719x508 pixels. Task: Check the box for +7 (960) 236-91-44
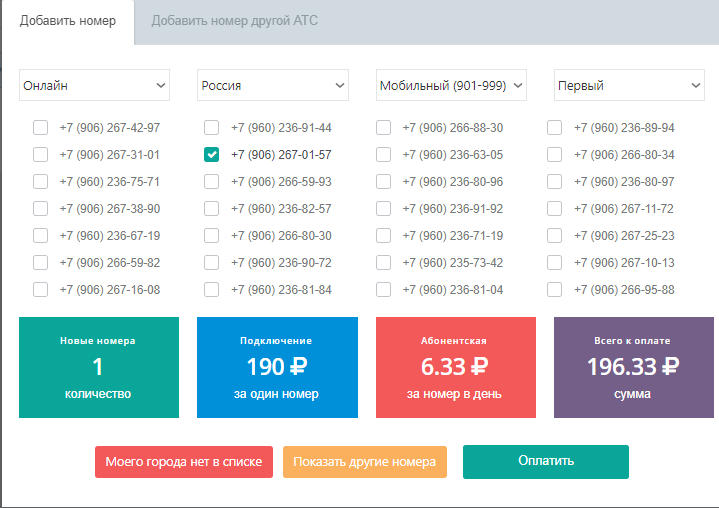(x=211, y=127)
